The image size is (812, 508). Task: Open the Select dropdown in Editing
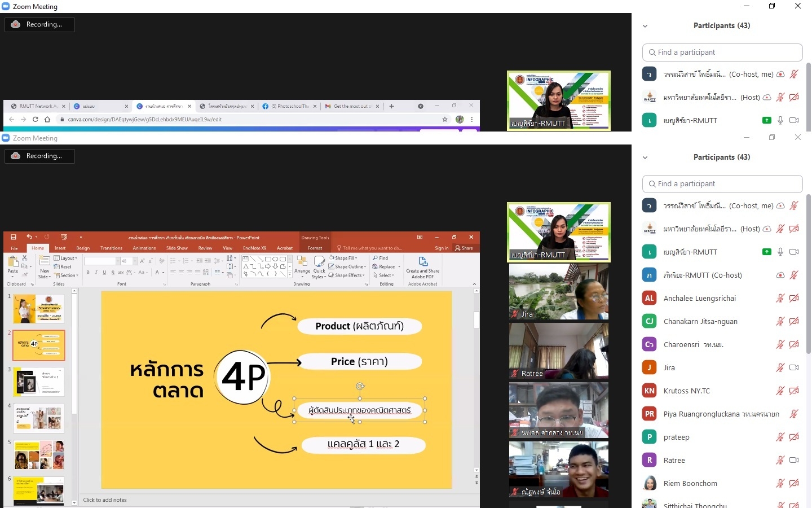pyautogui.click(x=384, y=275)
